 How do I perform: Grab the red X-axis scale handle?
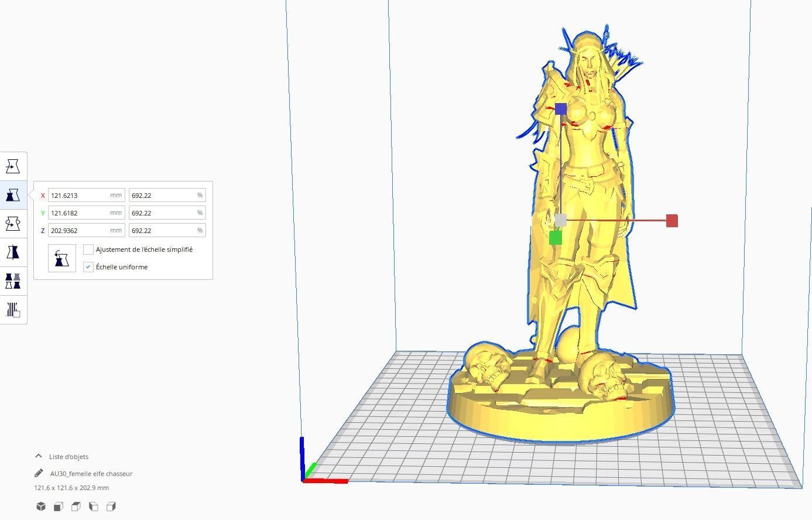tap(672, 221)
